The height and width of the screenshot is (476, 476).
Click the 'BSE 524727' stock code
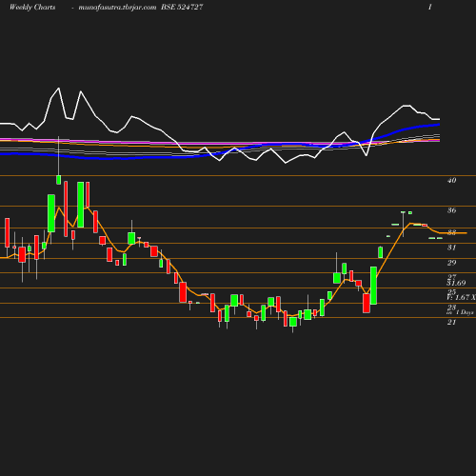click(182, 7)
